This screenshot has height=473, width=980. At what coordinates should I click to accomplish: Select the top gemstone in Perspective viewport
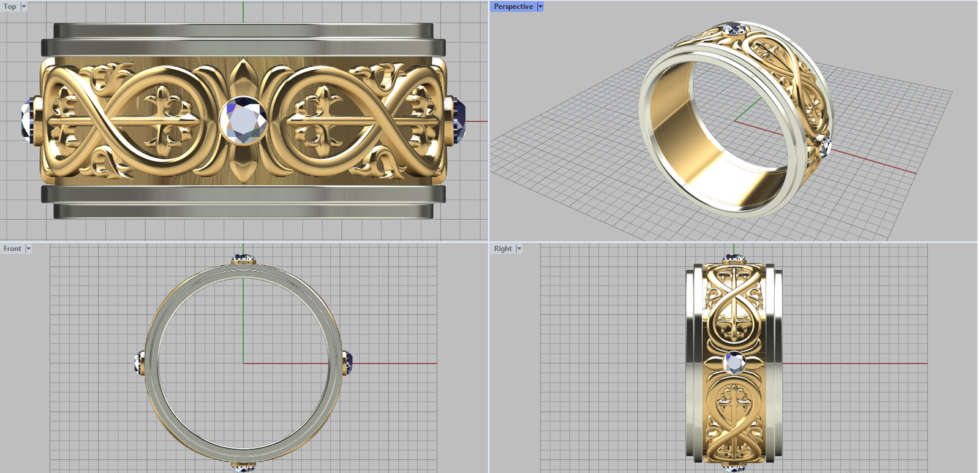733,29
